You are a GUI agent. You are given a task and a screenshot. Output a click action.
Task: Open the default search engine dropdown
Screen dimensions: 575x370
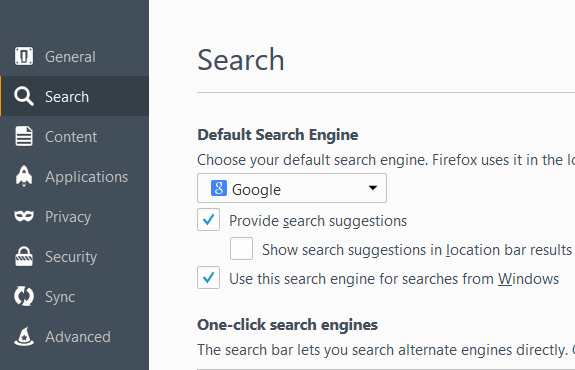click(x=292, y=188)
